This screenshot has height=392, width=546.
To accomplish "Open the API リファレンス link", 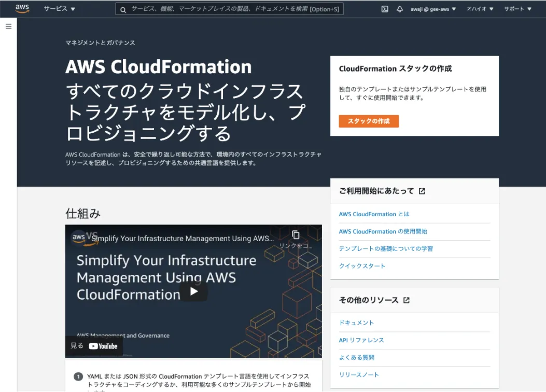I will [361, 340].
